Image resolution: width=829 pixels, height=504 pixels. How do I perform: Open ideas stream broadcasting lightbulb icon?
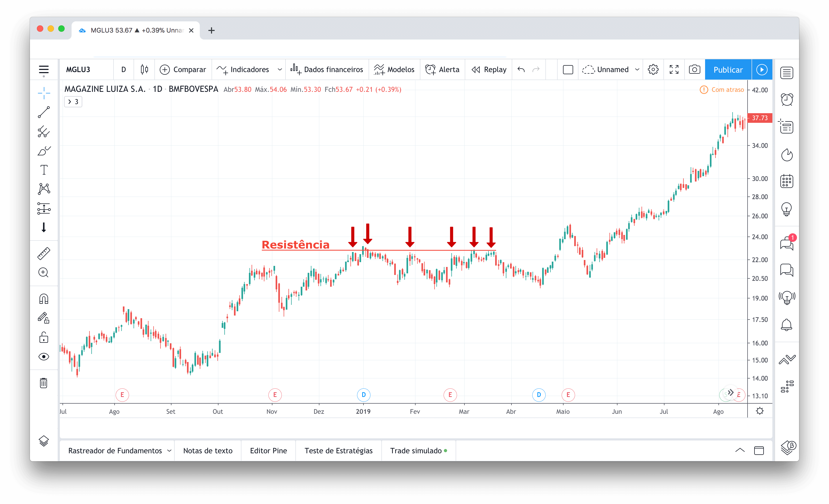[x=787, y=298]
